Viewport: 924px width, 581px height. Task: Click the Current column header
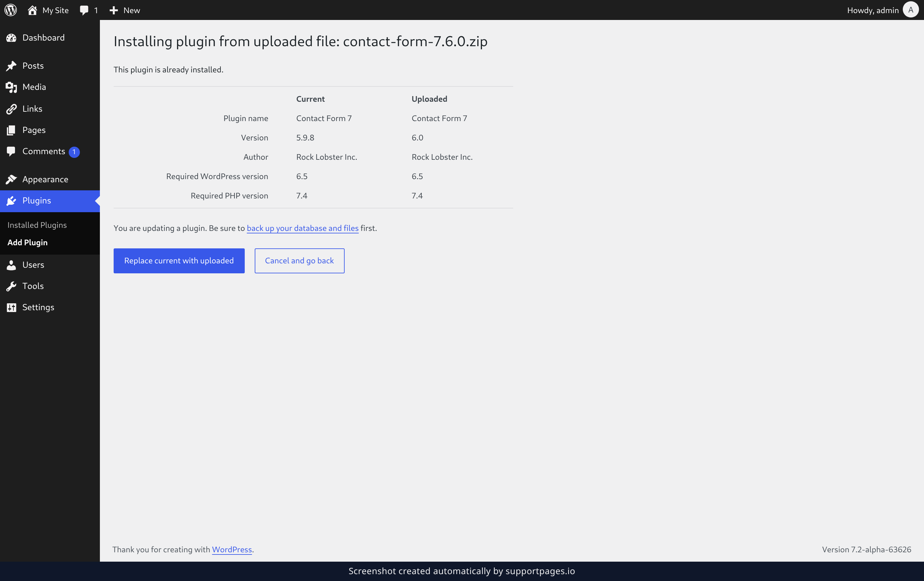pos(310,99)
